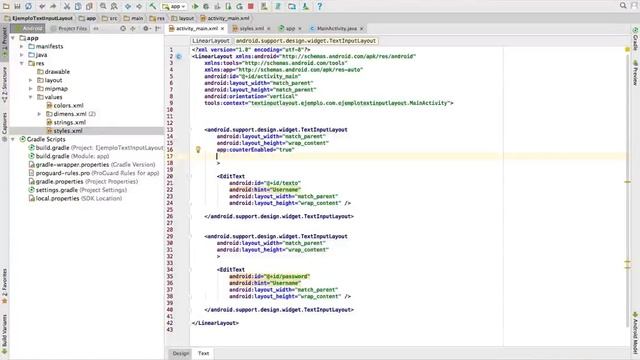The height and width of the screenshot is (360, 640).
Task: Open the Build Variants side tool window
Action: click(x=4, y=335)
